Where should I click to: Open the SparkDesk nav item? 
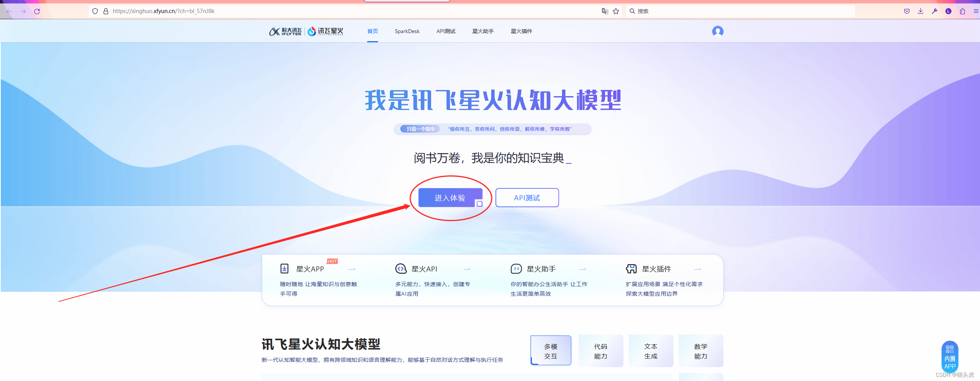(x=407, y=31)
